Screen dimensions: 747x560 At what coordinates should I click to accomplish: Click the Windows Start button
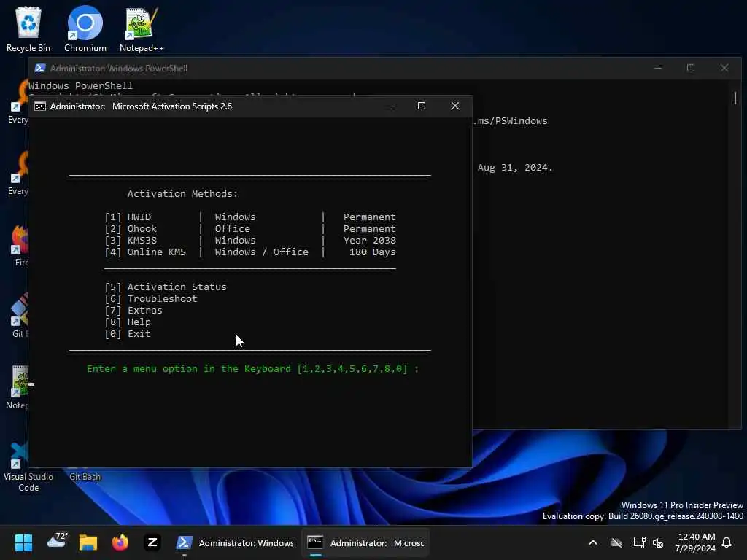click(x=23, y=542)
